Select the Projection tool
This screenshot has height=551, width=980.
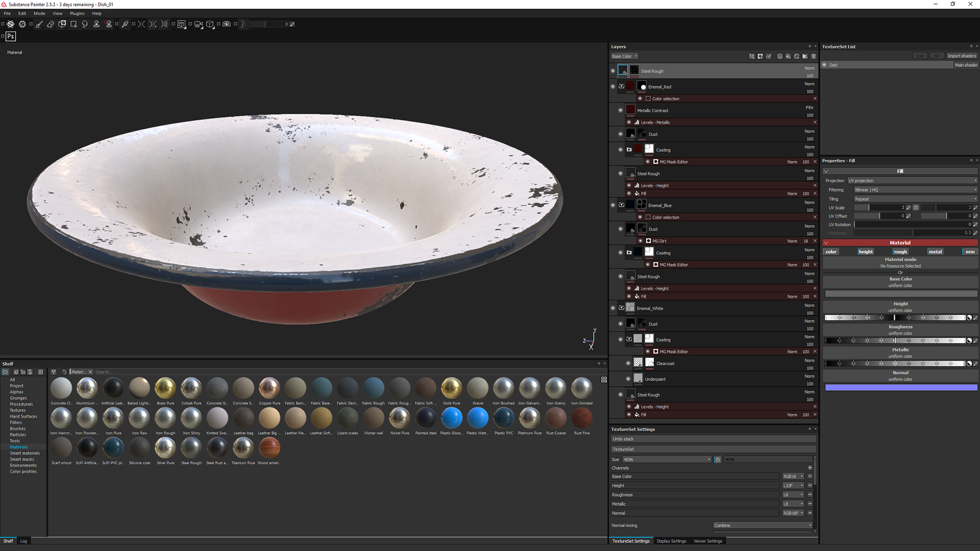62,24
